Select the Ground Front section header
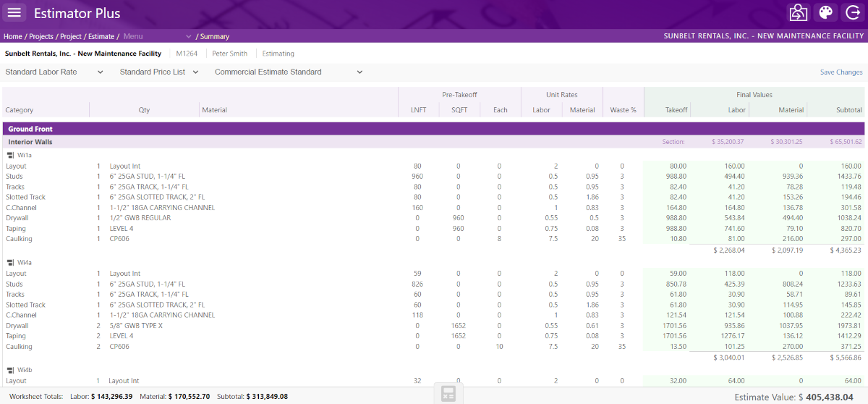 click(30, 129)
